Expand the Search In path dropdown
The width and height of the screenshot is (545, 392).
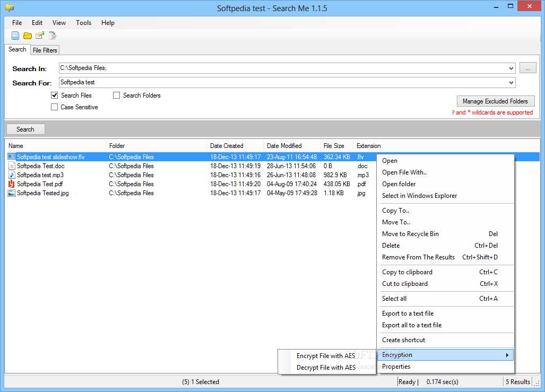click(511, 68)
